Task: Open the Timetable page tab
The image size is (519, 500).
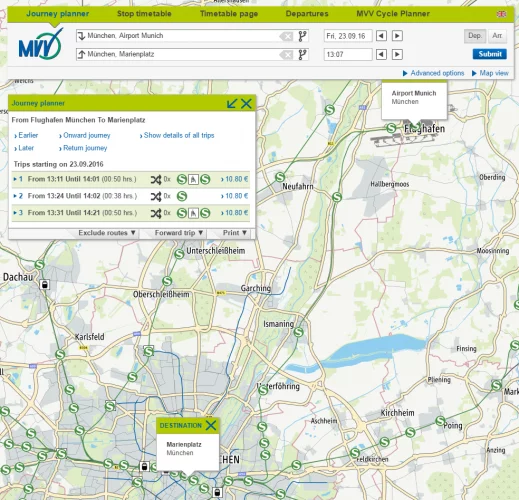Action: pyautogui.click(x=229, y=14)
